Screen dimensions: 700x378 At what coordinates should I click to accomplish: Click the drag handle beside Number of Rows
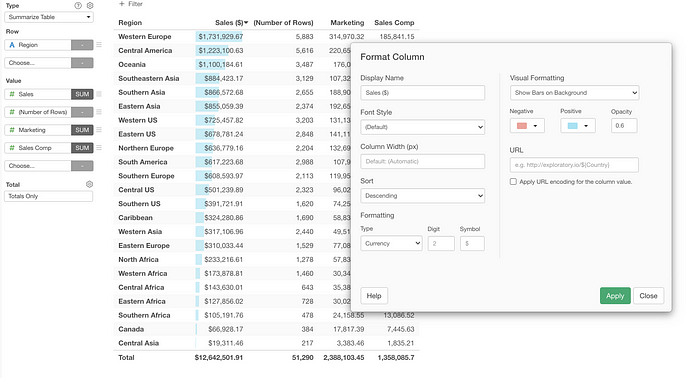coord(99,112)
